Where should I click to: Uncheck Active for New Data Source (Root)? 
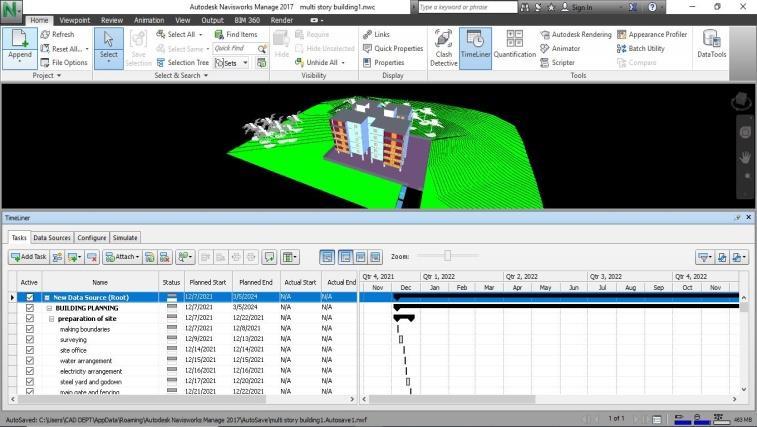[x=29, y=297]
